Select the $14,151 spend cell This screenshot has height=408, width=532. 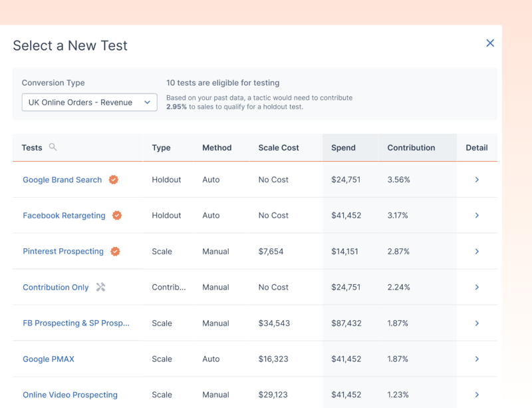tap(344, 252)
